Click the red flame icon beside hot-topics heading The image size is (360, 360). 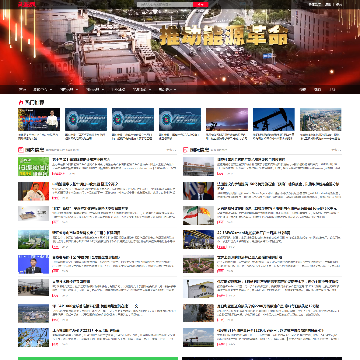21,103
